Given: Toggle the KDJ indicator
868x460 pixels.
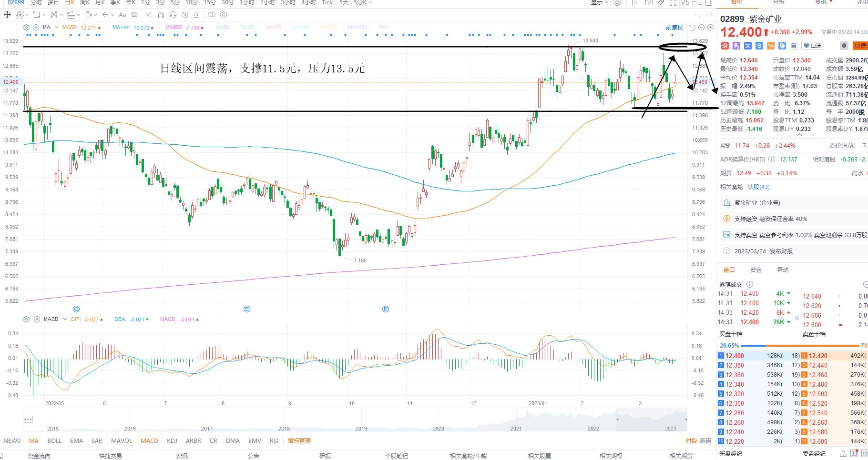Looking at the screenshot, I should point(172,441).
